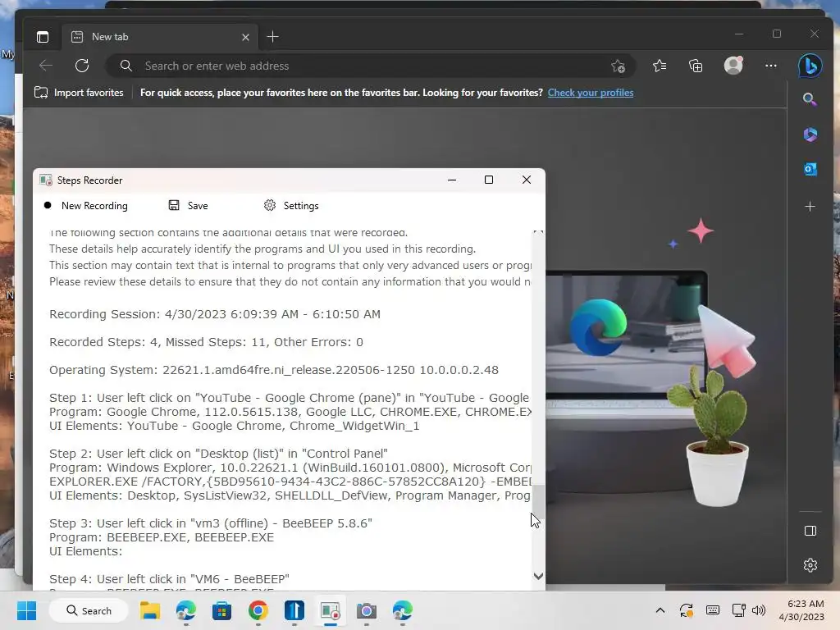
Task: Open first Microsoft Edge taskbar icon
Action: (186, 610)
